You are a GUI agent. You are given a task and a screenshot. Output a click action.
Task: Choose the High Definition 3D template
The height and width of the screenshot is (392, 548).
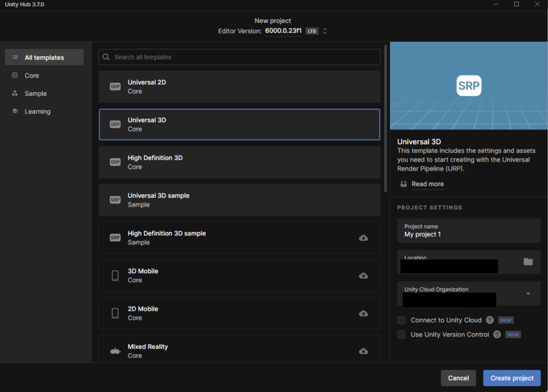pyautogui.click(x=239, y=162)
